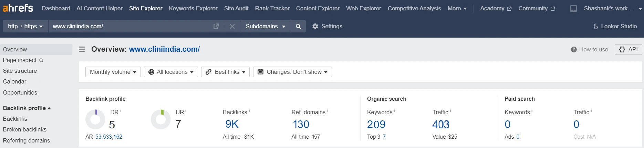644x148 pixels.
Task: Select Page inspect in sidebar
Action: coord(20,60)
